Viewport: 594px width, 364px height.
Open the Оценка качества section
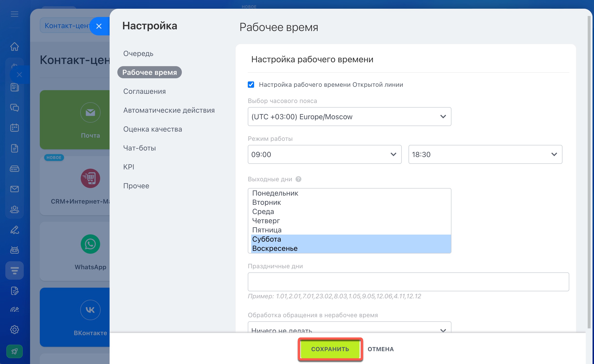pyautogui.click(x=153, y=129)
